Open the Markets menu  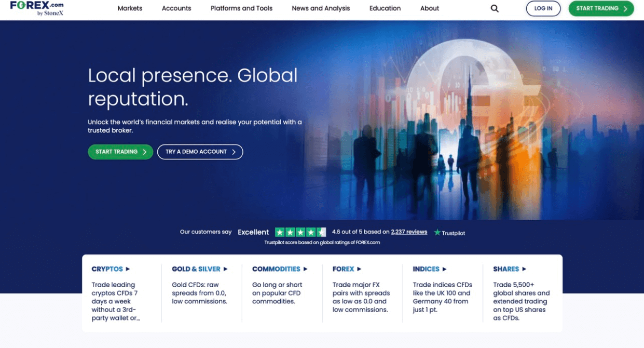[130, 8]
